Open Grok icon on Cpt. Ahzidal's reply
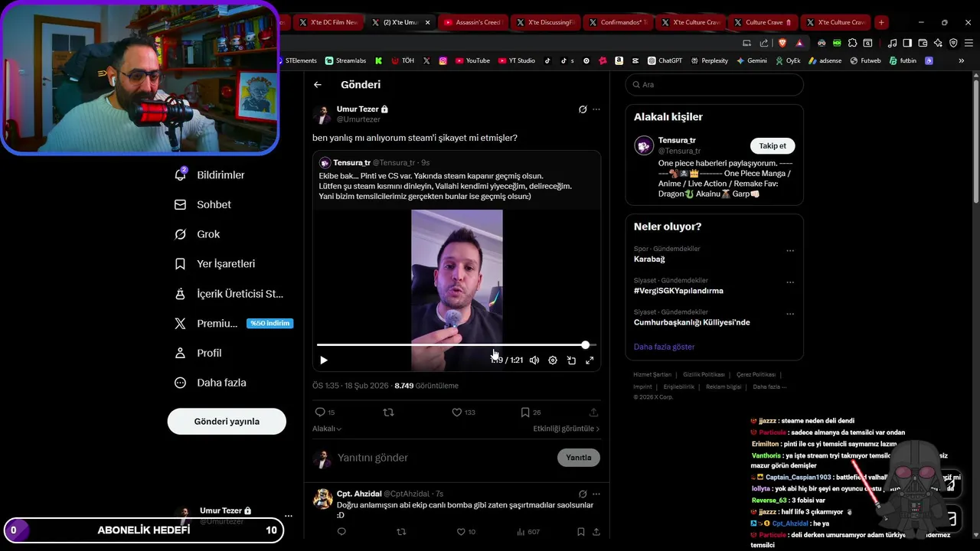Screen dimensions: 980x551 tap(583, 494)
